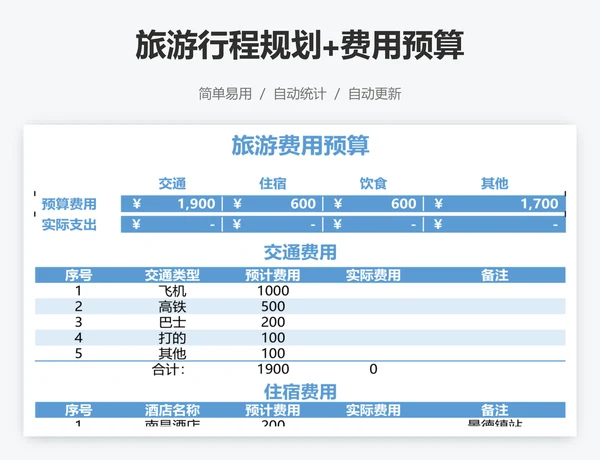
Task: Select the 交通 budget cell "1,900"
Action: (171, 204)
